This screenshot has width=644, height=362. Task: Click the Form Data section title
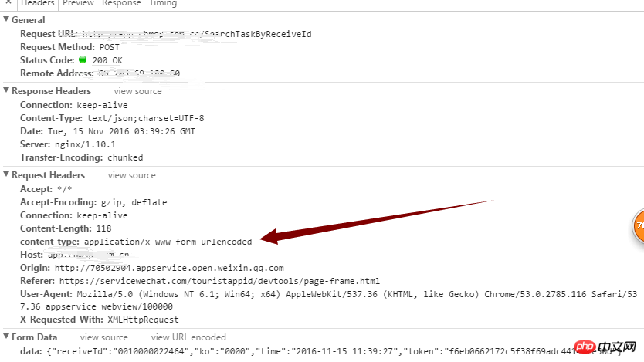click(34, 337)
